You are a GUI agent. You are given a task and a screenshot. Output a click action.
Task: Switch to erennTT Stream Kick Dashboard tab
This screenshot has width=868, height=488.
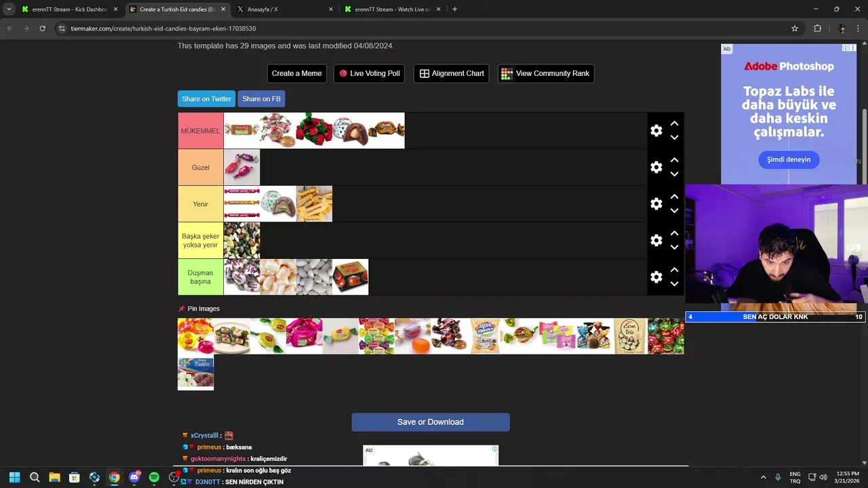click(x=69, y=9)
